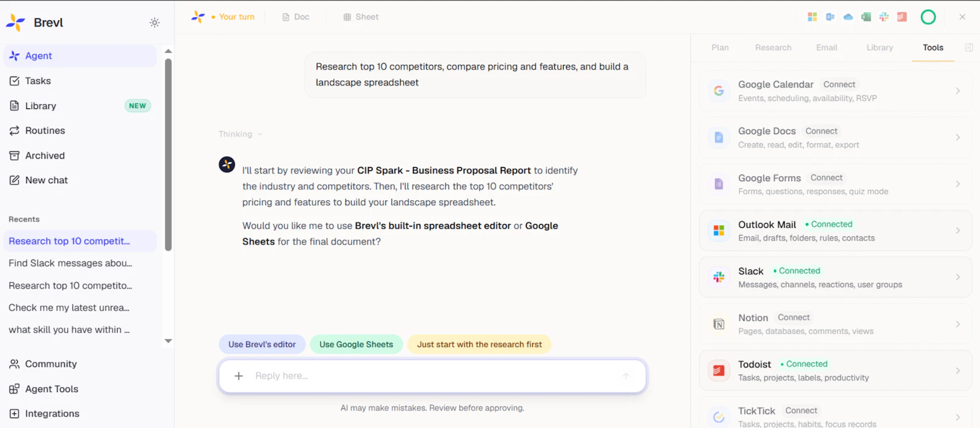Focus the 'Reply here…' input field
This screenshot has width=980, height=428.
click(x=432, y=376)
